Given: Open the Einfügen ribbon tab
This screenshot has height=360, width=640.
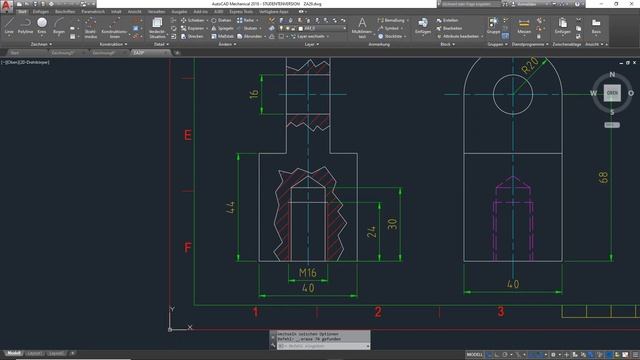Looking at the screenshot, I should pyautogui.click(x=41, y=12).
